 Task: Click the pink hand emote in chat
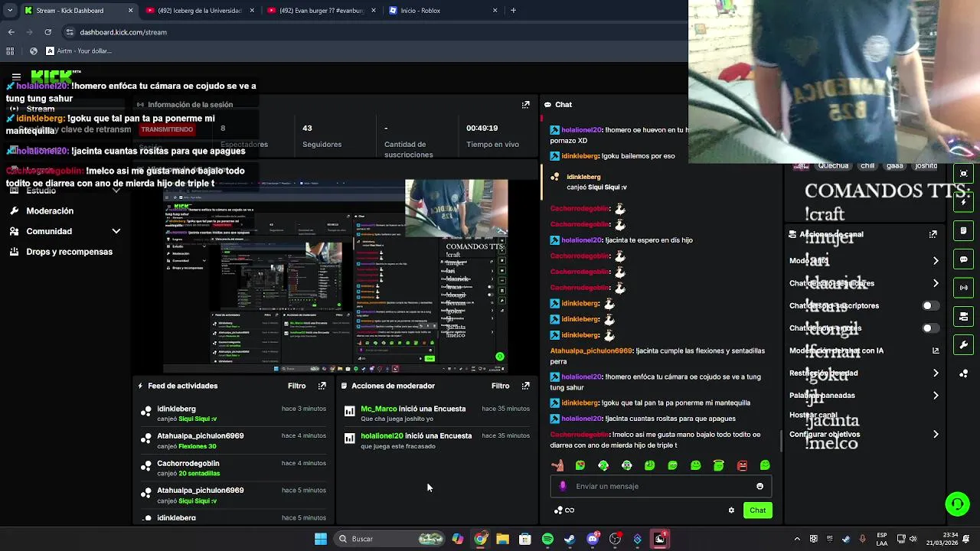(557, 465)
